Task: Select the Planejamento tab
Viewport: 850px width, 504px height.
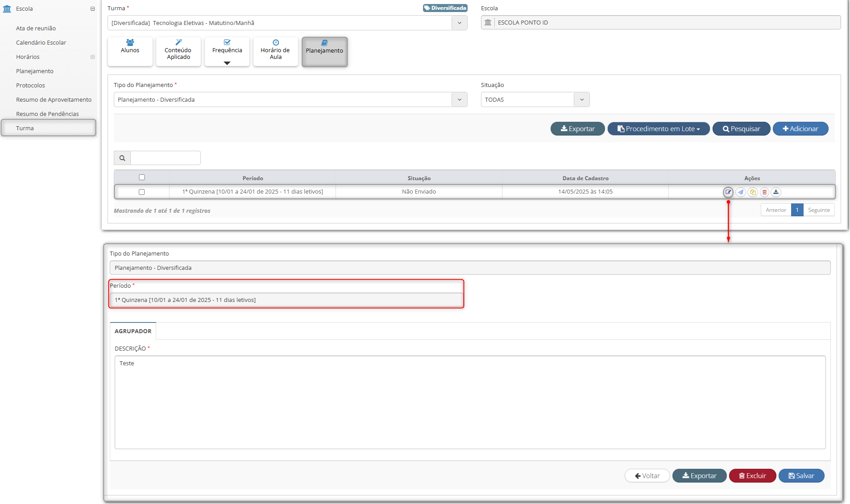Action: pyautogui.click(x=325, y=52)
